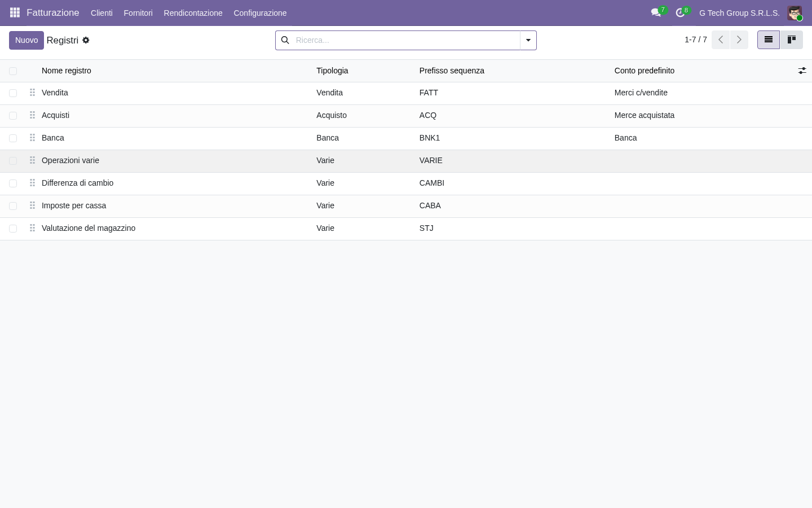Open the Registri gear actions menu
The height and width of the screenshot is (508, 812).
[x=86, y=40]
